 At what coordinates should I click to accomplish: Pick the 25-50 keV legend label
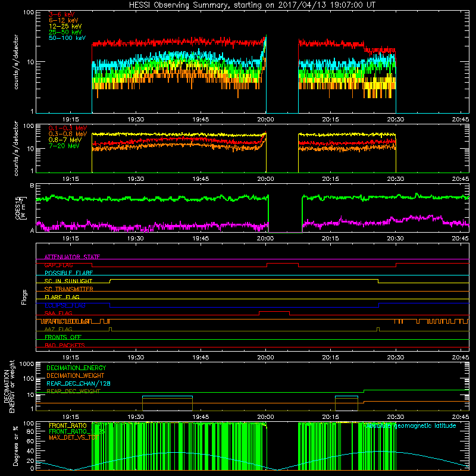pos(65,32)
